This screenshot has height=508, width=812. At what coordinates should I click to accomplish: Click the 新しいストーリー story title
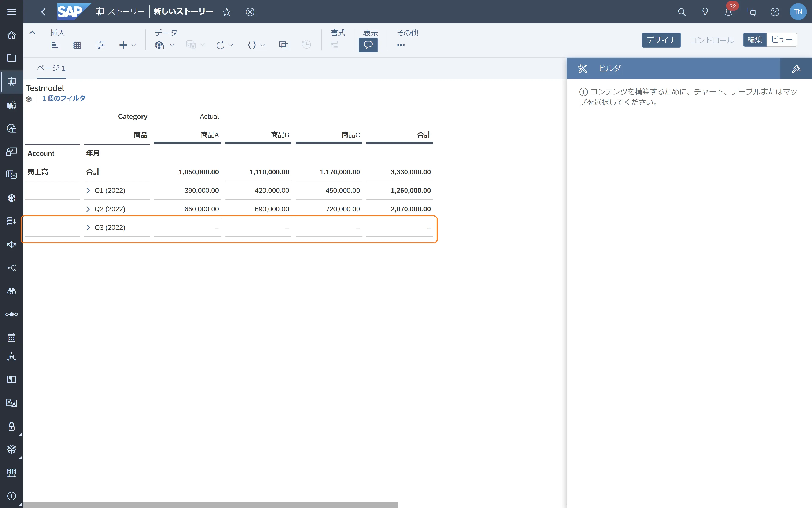point(183,12)
